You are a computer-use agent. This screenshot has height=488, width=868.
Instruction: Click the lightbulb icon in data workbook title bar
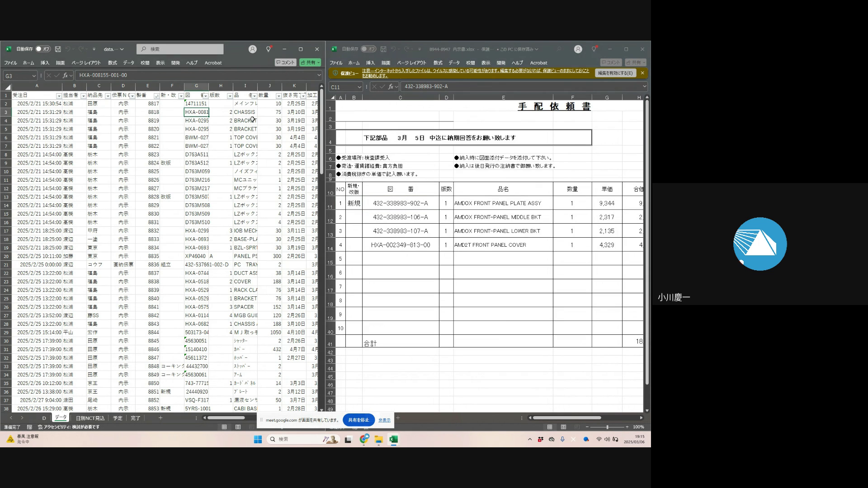click(x=269, y=49)
